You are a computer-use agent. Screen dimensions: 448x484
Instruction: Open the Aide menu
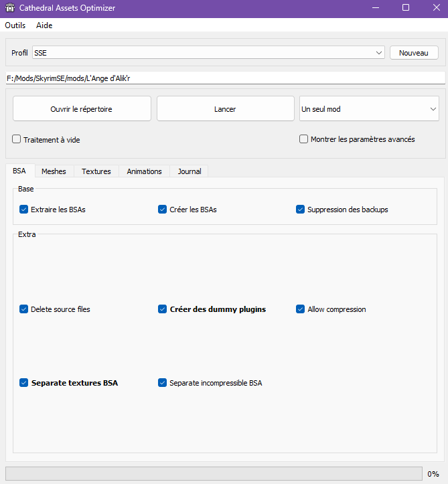coord(44,25)
